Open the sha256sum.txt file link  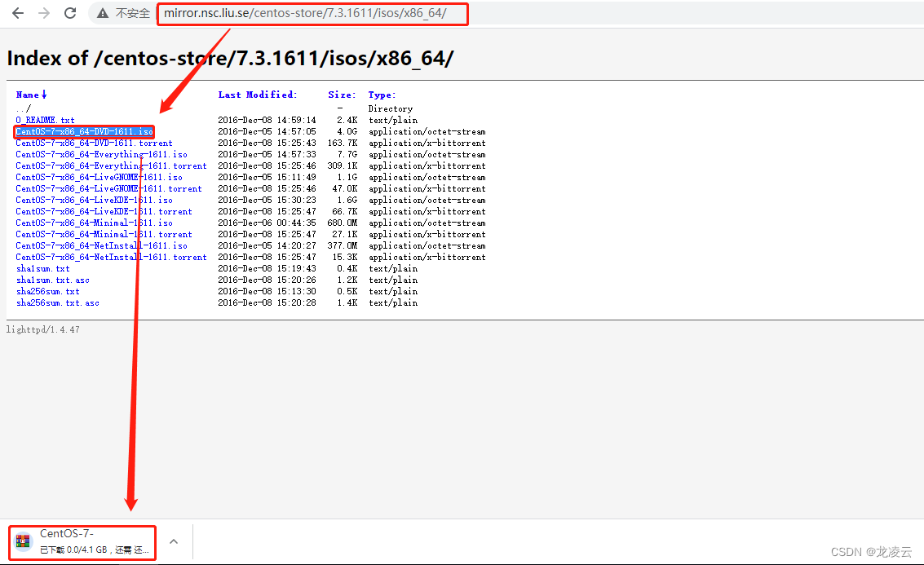tap(48, 292)
